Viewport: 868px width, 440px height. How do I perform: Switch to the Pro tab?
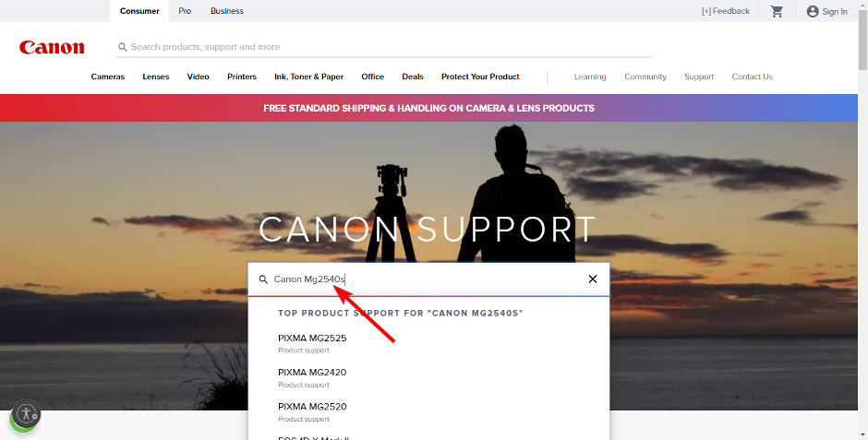[185, 11]
